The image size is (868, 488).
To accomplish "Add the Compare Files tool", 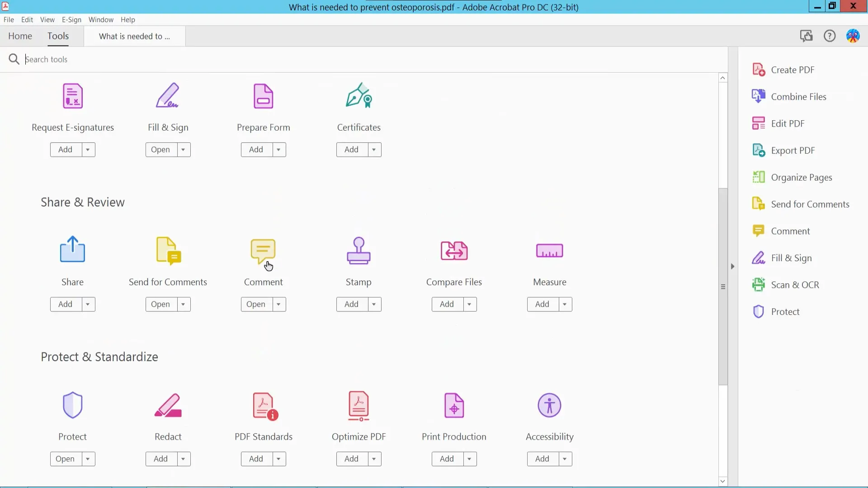I will (447, 304).
